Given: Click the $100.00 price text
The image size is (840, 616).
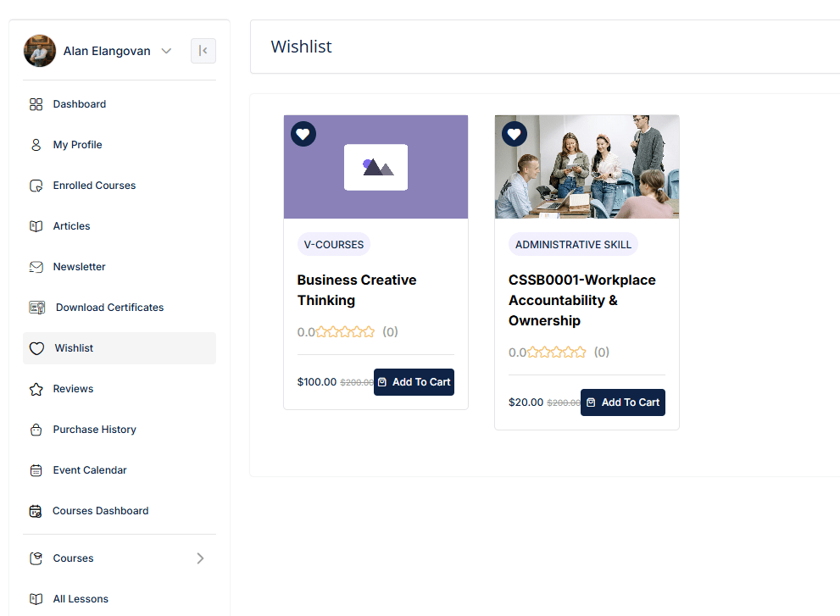Looking at the screenshot, I should coord(317,382).
